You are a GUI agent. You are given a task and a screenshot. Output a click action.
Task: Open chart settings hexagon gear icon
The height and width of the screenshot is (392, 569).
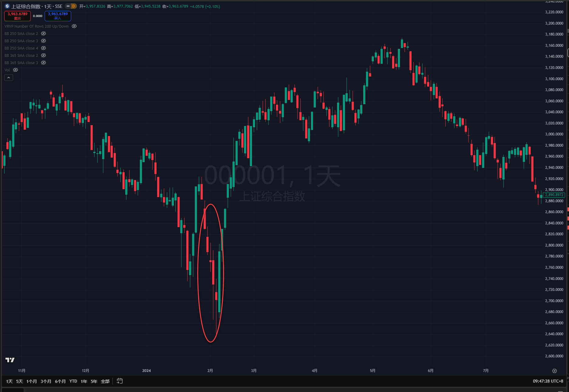pyautogui.click(x=554, y=371)
